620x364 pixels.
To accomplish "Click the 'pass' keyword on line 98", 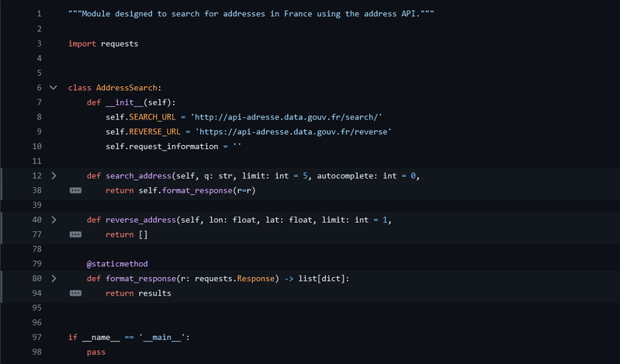I will coord(95,352).
